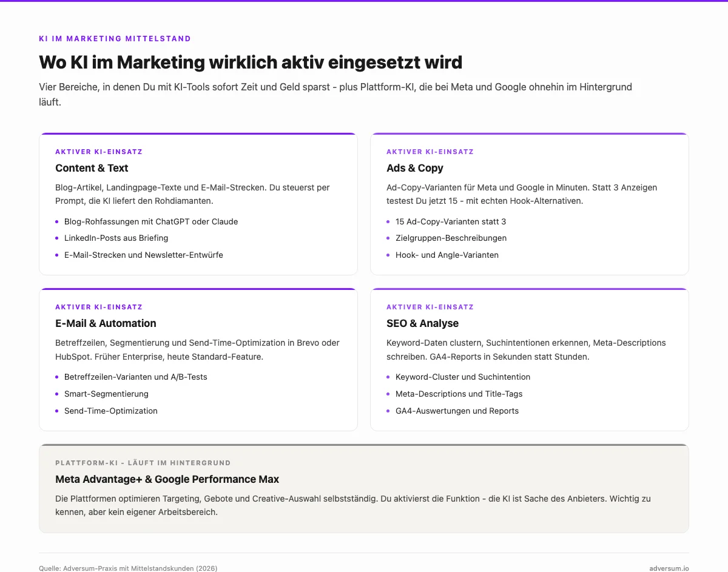Click the 'E-Mail & Automation' card title
Viewport: 728px width, 572px height.
tap(106, 323)
